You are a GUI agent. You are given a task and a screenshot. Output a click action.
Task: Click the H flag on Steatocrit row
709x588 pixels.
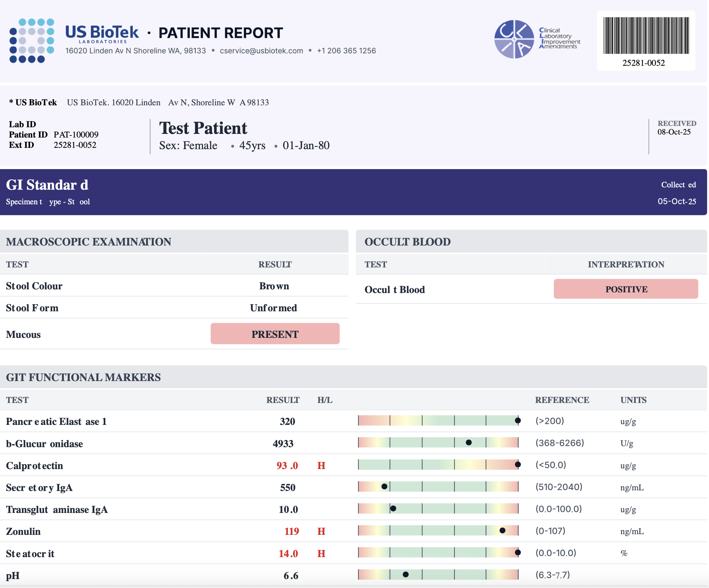[x=321, y=553]
